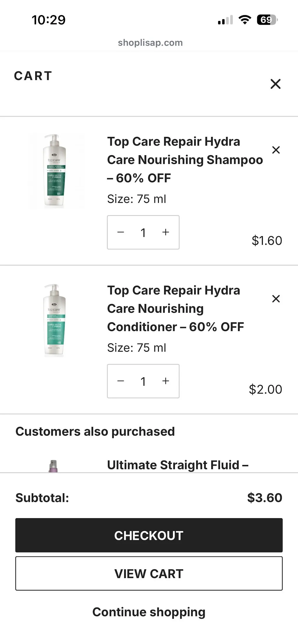The width and height of the screenshot is (298, 644).
Task: Open the shampoo product thumbnail
Action: point(54,171)
